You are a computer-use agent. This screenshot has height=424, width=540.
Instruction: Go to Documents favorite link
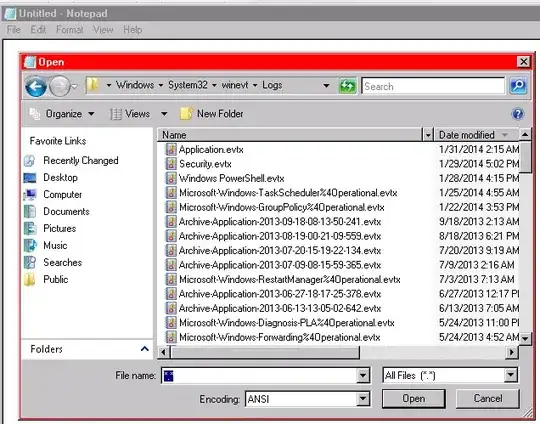57,211
